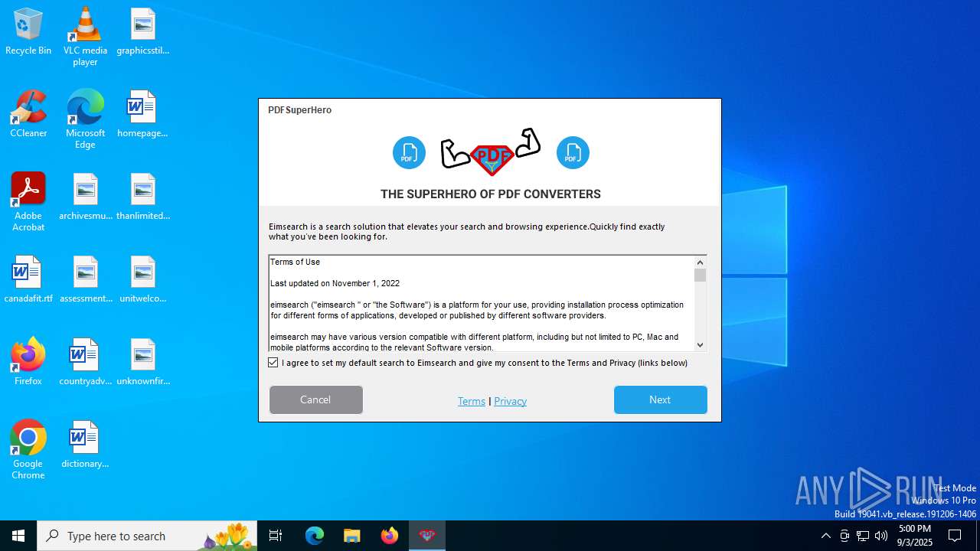Open the clock showing 5:00 PM

(x=915, y=536)
